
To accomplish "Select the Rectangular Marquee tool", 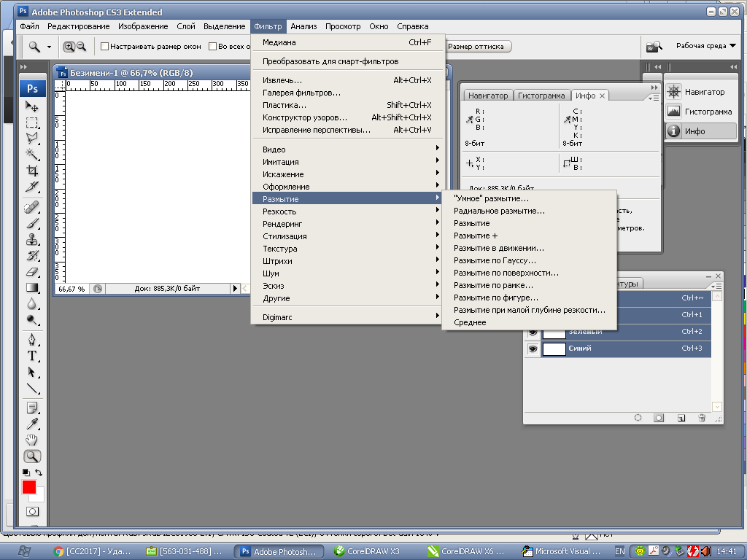I will (x=32, y=122).
